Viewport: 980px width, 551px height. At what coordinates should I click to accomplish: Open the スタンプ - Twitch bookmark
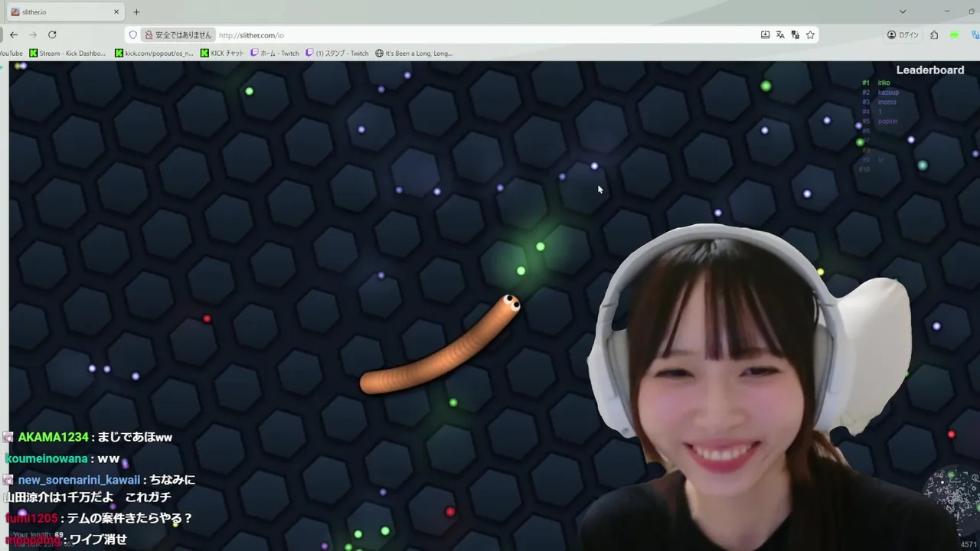pos(337,54)
